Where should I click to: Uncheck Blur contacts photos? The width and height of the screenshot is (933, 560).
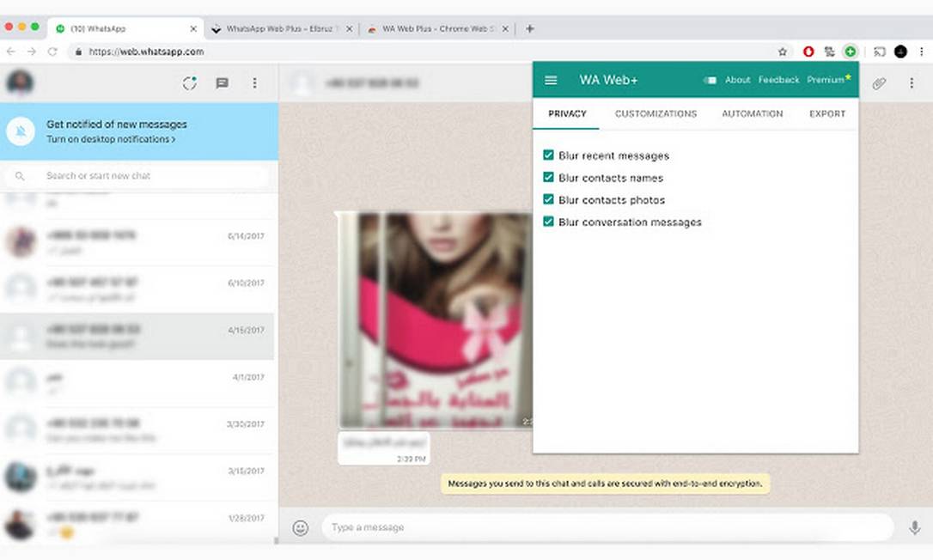[x=548, y=200]
